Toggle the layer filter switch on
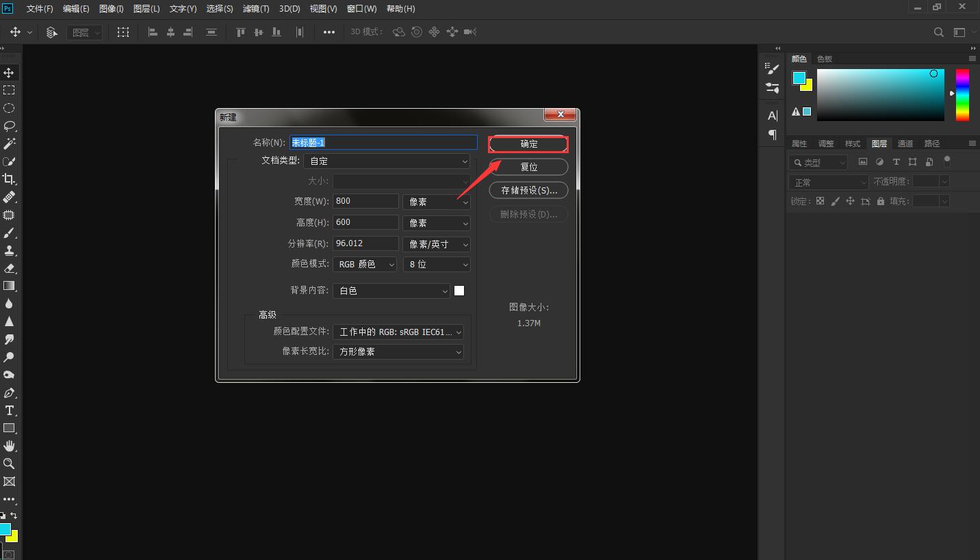 pos(947,162)
